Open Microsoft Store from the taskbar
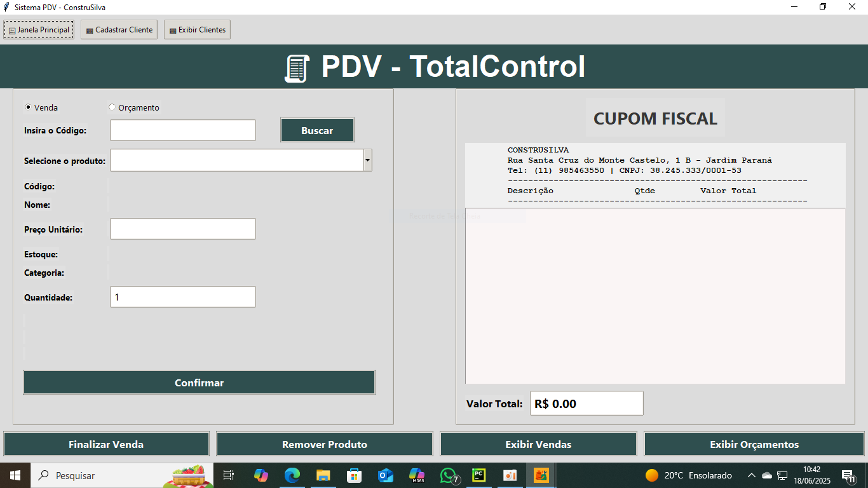Viewport: 868px width, 488px height. 354,475
